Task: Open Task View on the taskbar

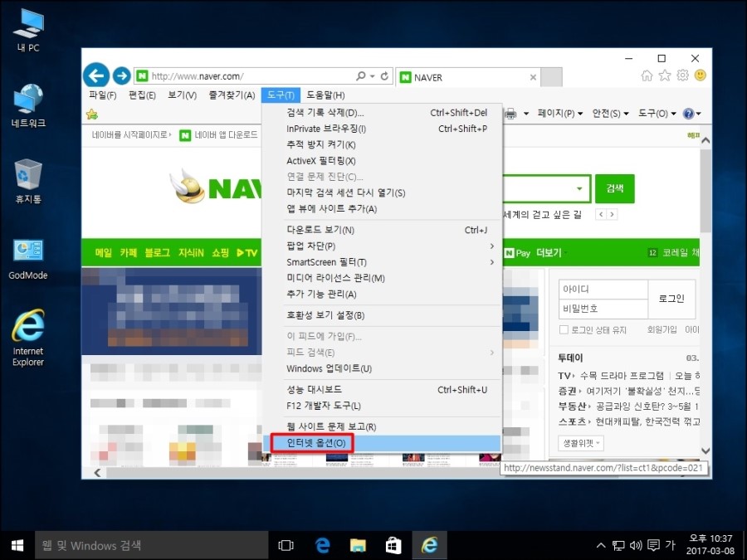Action: click(286, 545)
